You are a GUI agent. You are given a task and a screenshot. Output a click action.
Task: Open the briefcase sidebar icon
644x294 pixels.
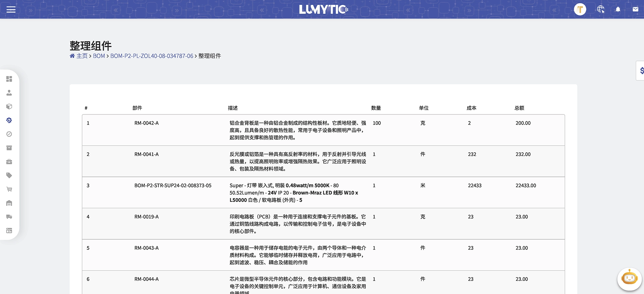point(9,162)
